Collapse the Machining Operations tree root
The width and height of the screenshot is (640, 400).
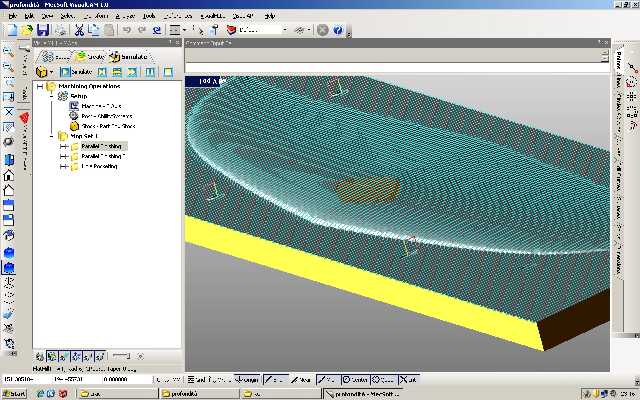(39, 86)
